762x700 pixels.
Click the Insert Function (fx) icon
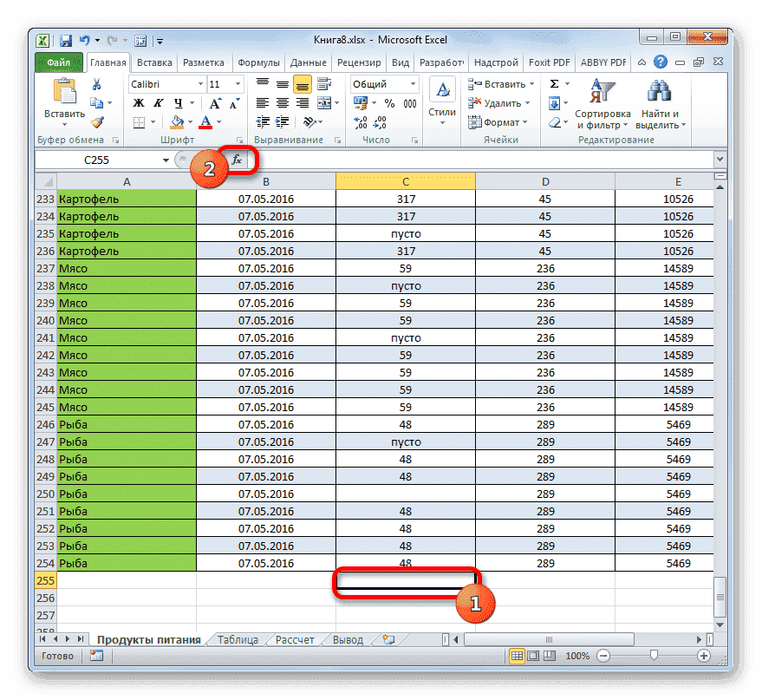pyautogui.click(x=237, y=160)
